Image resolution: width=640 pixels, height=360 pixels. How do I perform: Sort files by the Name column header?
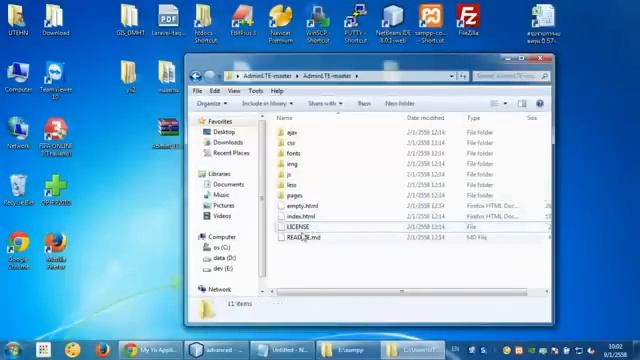284,118
